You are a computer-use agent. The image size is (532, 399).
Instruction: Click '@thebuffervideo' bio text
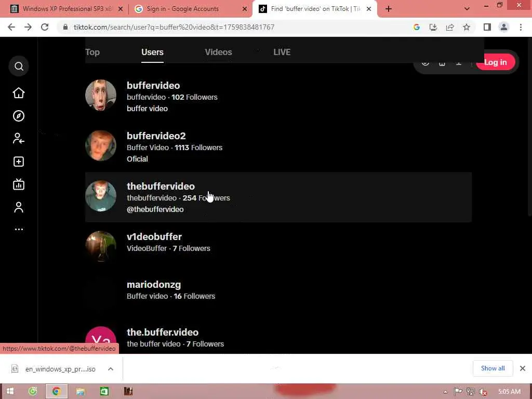[155, 209]
